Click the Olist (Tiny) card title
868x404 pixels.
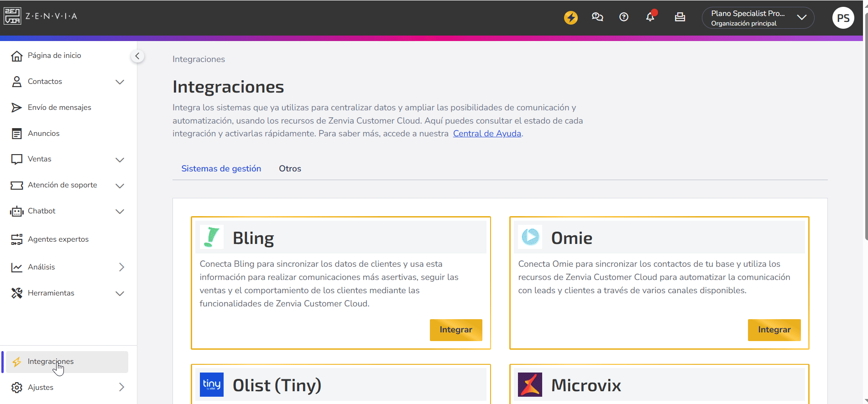[277, 386]
